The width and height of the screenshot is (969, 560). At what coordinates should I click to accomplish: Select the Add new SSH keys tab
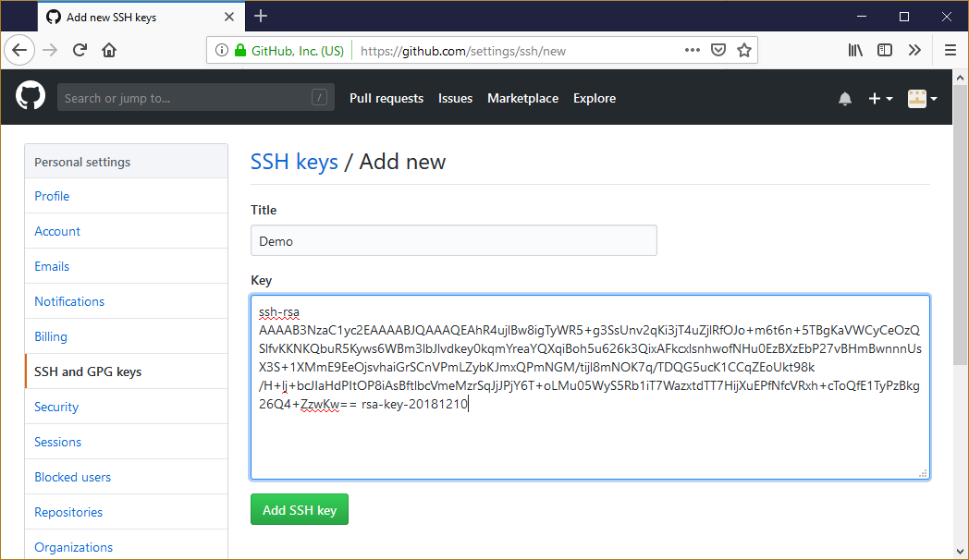pyautogui.click(x=141, y=17)
